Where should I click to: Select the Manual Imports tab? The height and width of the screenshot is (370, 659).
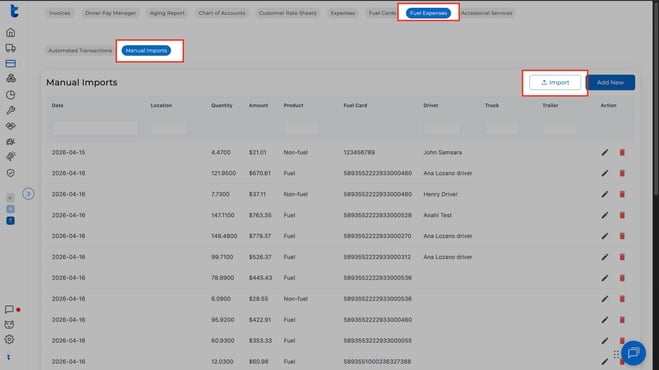click(x=146, y=50)
